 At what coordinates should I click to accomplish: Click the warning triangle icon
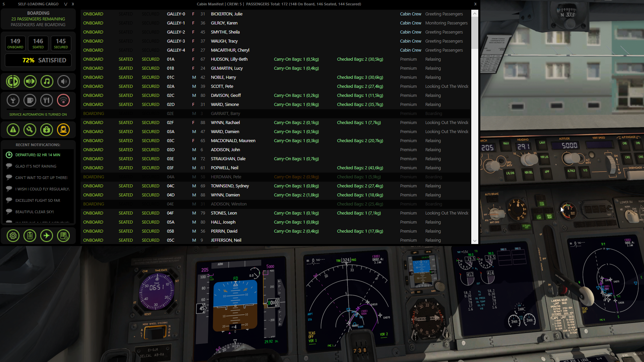(x=13, y=130)
